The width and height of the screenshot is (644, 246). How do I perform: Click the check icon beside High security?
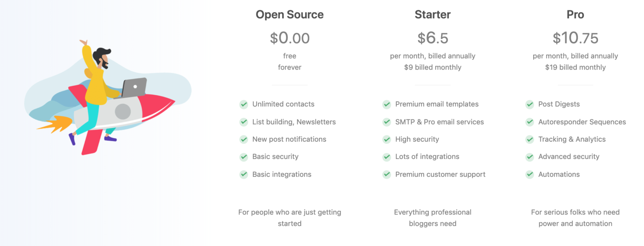(387, 139)
